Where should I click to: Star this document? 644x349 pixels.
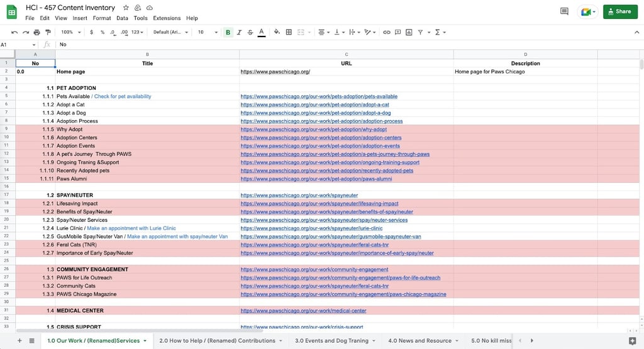coord(126,8)
